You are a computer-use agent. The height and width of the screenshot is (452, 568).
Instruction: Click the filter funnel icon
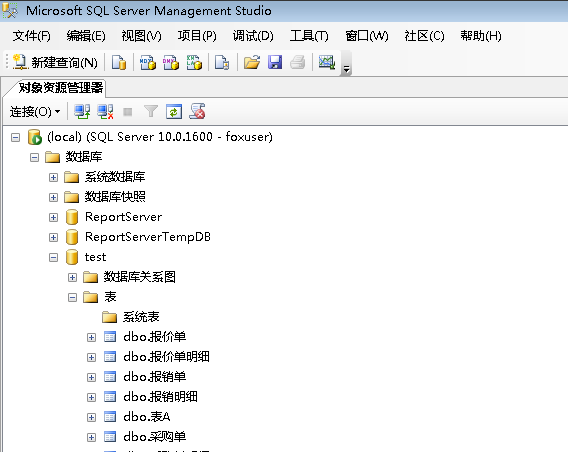[x=151, y=112]
